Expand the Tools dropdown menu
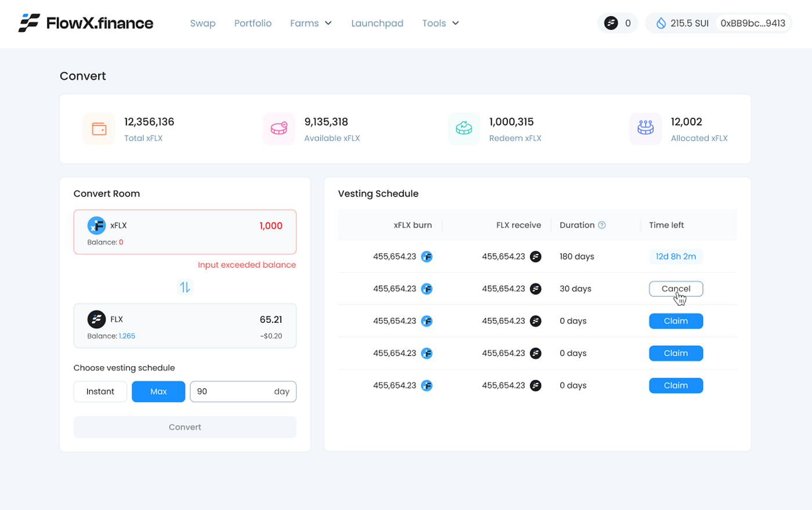 [440, 23]
